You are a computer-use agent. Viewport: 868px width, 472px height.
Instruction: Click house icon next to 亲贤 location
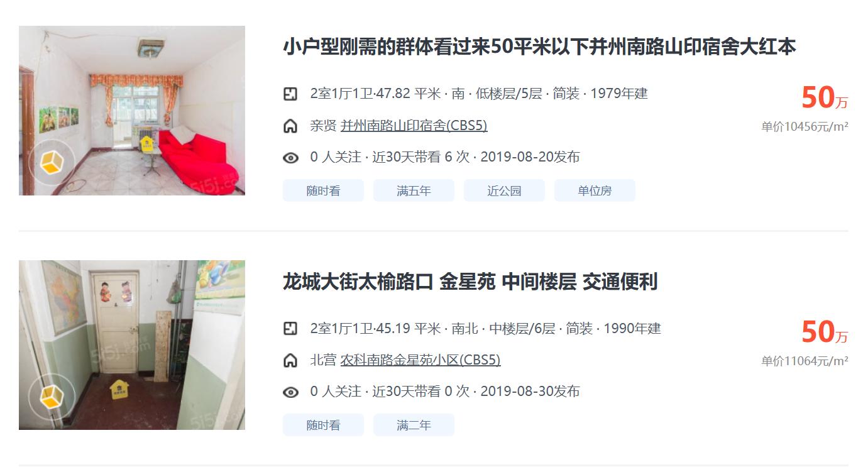click(x=290, y=126)
